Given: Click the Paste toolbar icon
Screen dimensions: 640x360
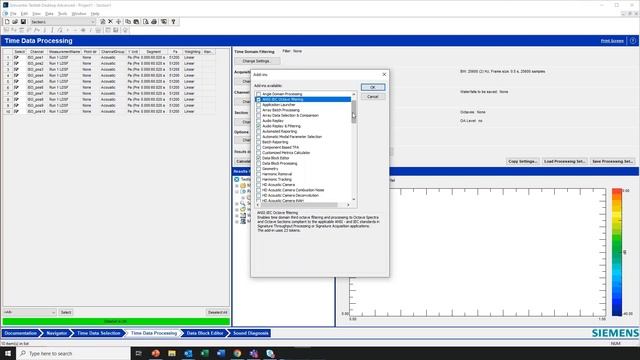Looking at the screenshot, I should click(x=136, y=22).
